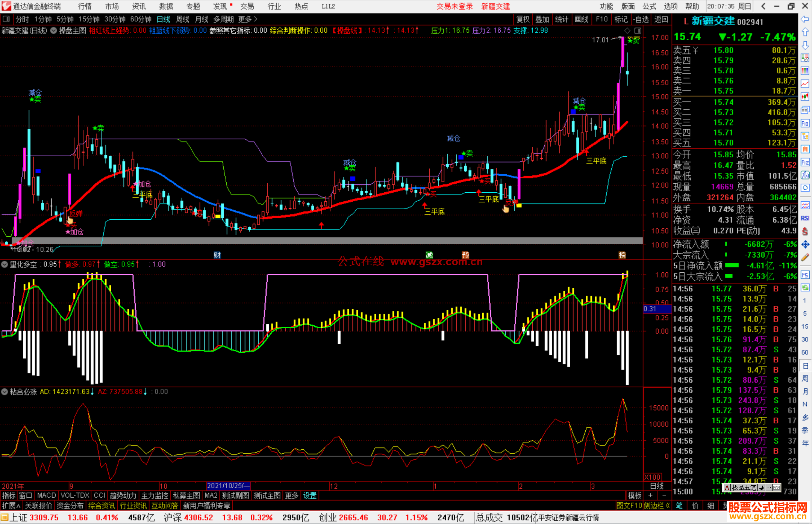Open the 扩展 expander at bottom left
The image size is (812, 524).
click(x=11, y=506)
